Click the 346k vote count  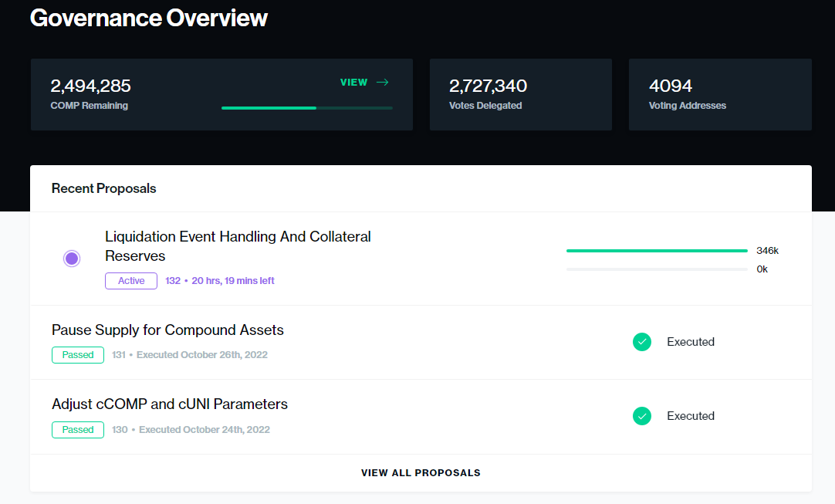[x=767, y=250]
